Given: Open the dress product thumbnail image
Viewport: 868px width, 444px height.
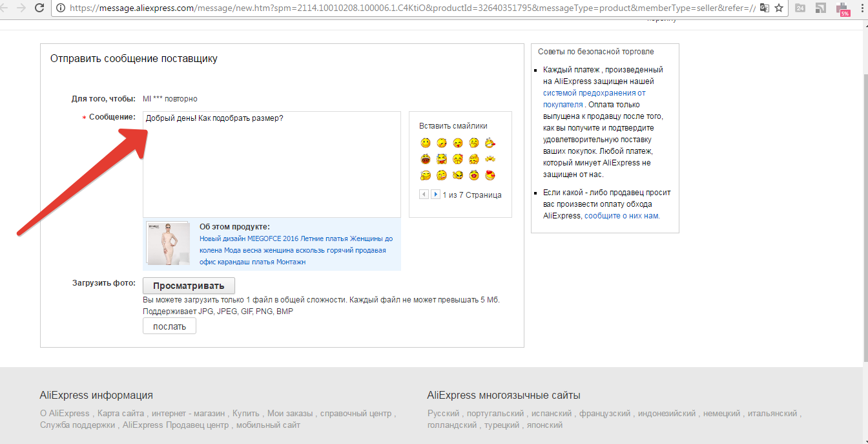Looking at the screenshot, I should tap(169, 244).
